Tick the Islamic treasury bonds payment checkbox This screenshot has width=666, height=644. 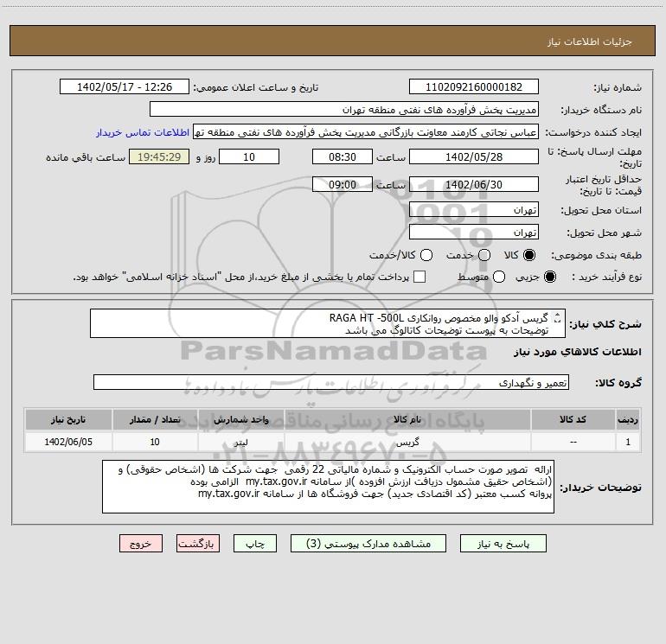click(419, 277)
